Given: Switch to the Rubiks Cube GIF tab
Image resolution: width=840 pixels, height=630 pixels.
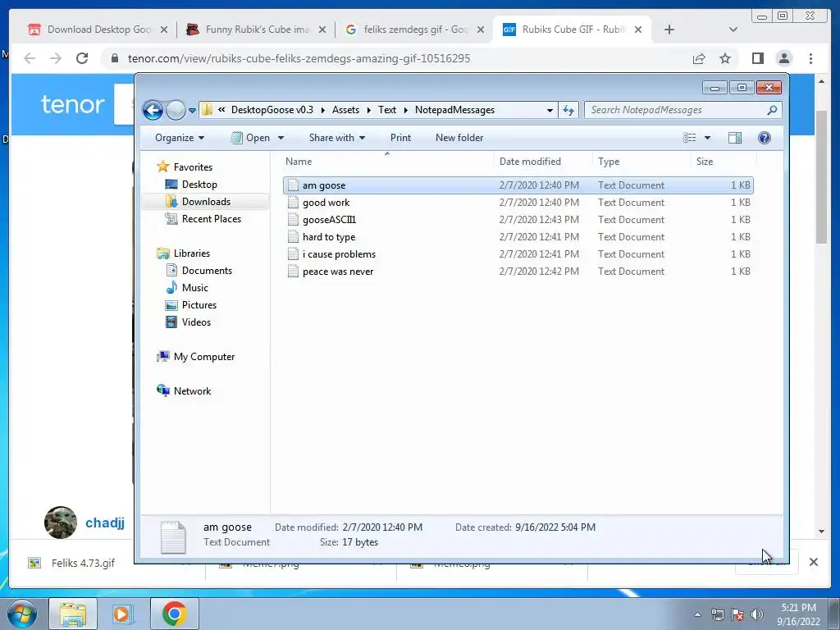Looking at the screenshot, I should pos(572,30).
